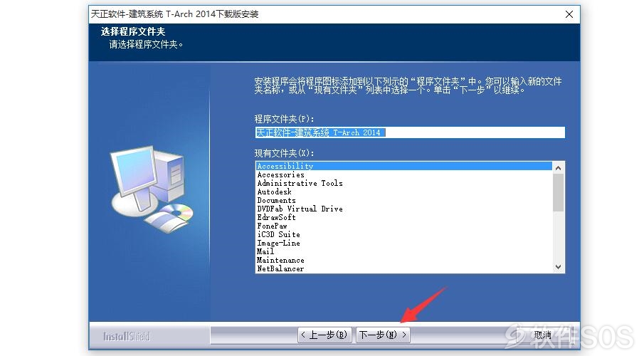The height and width of the screenshot is (356, 644).
Task: Select NetBalancer in the folder list
Action: [x=403, y=268]
